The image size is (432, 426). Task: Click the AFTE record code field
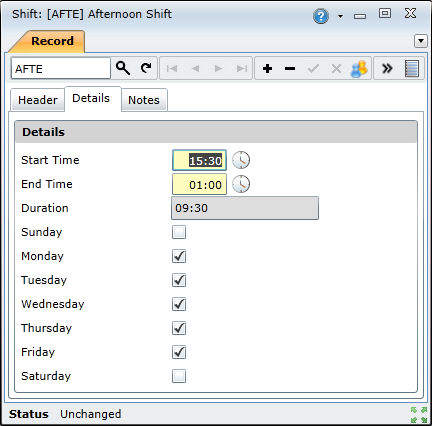click(61, 69)
